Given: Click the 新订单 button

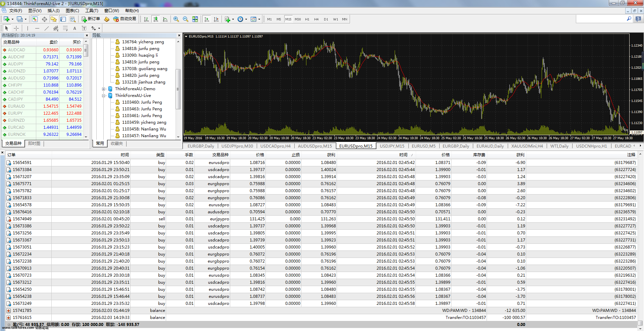Looking at the screenshot, I should (91, 19).
